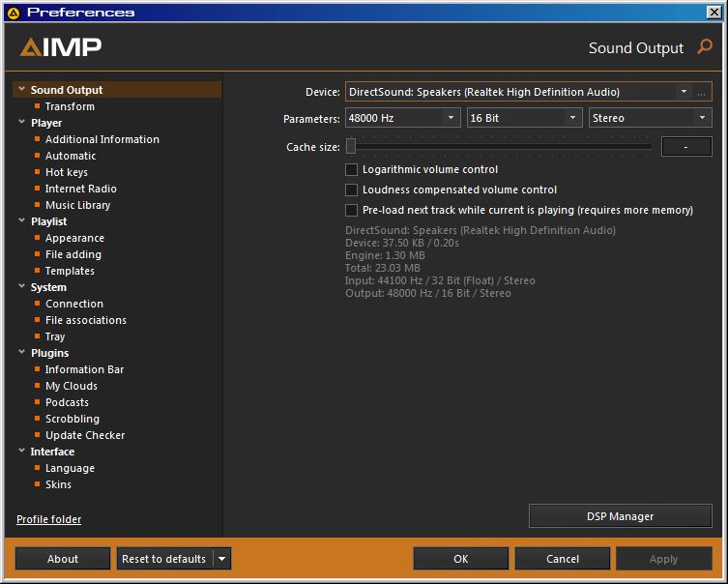Click the Cache size slider handle
Image resolution: width=728 pixels, height=584 pixels.
[351, 146]
